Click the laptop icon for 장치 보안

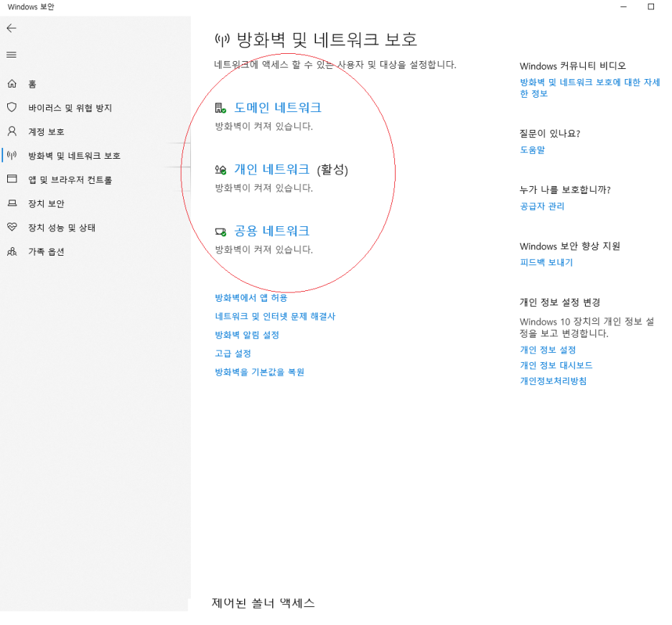click(x=12, y=203)
